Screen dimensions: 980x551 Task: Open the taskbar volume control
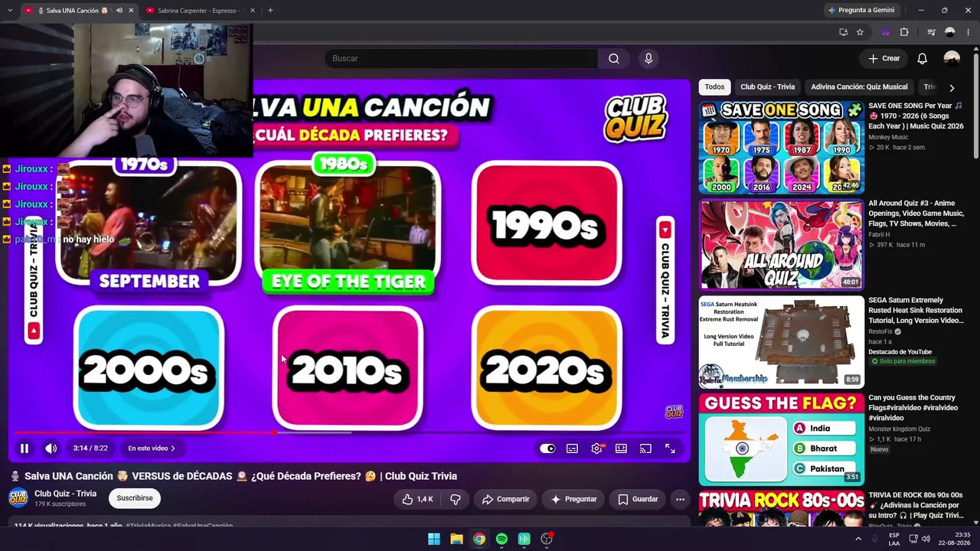[926, 539]
